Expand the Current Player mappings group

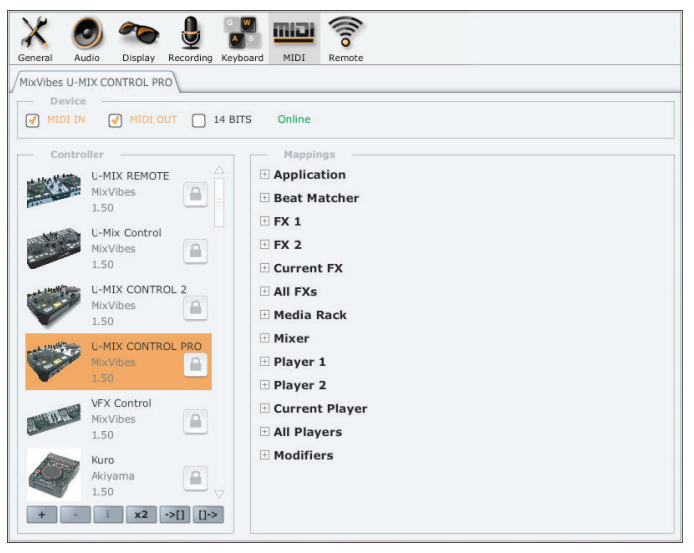point(264,408)
